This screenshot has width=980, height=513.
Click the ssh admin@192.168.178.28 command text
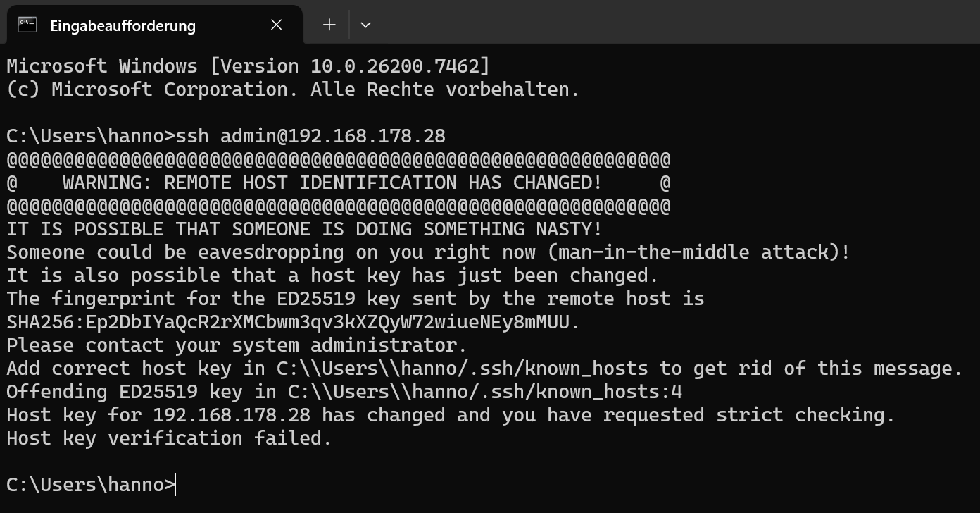coord(310,136)
